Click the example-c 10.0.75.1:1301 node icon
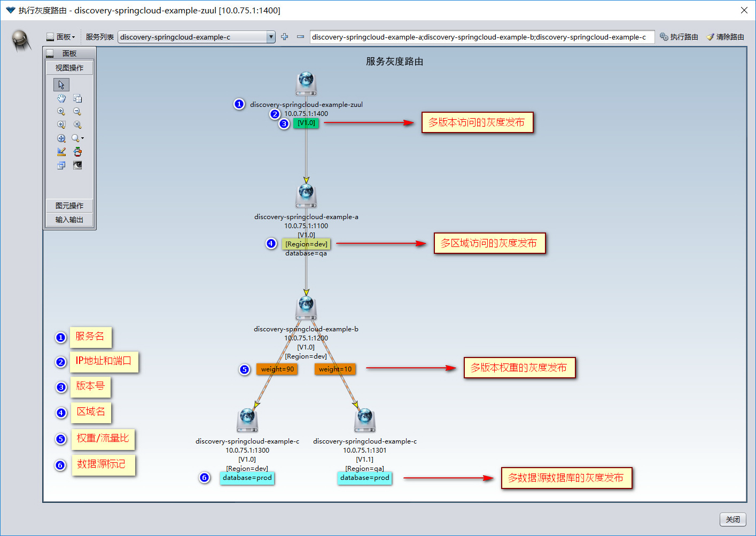756x536 pixels. coord(365,421)
